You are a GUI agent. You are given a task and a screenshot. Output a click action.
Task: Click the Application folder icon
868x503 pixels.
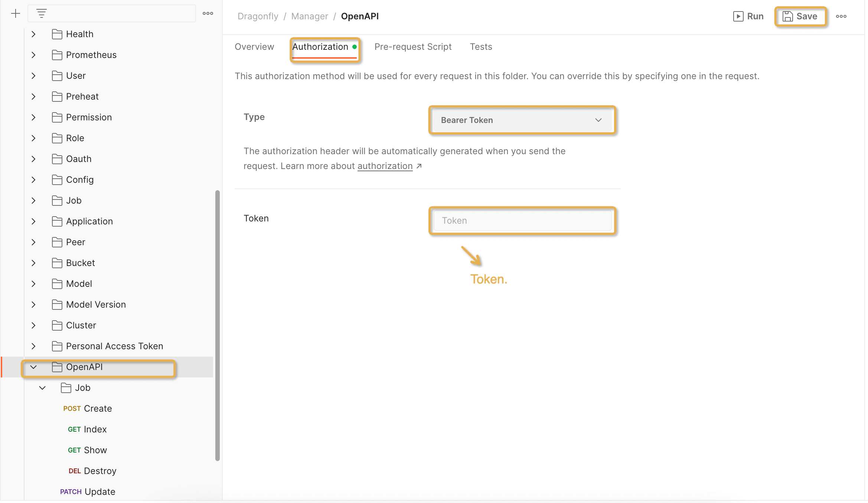[x=57, y=221]
